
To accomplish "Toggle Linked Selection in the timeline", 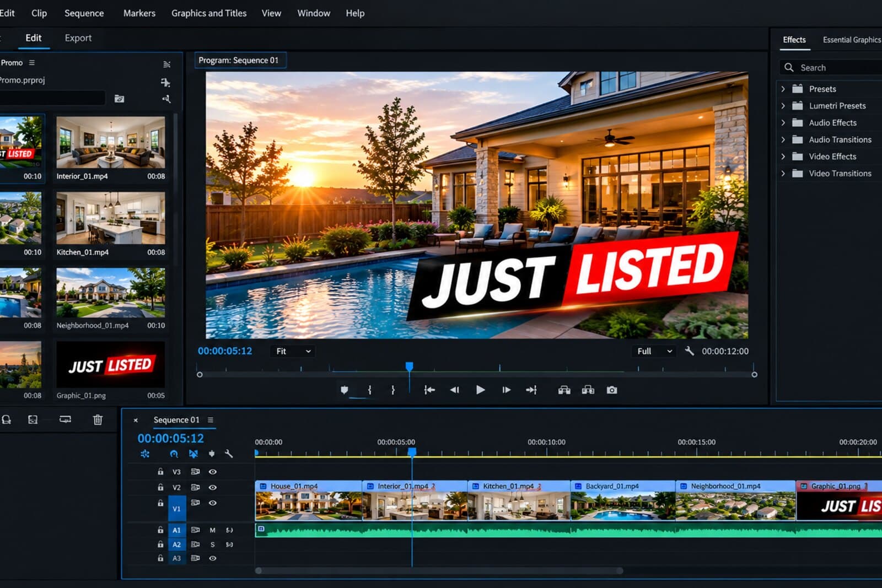I will (193, 454).
